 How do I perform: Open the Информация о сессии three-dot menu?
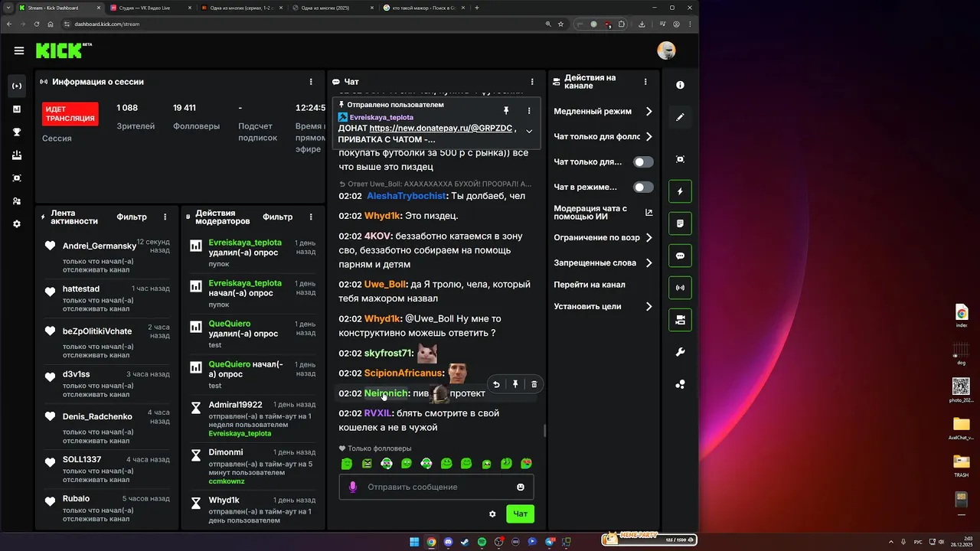coord(311,82)
